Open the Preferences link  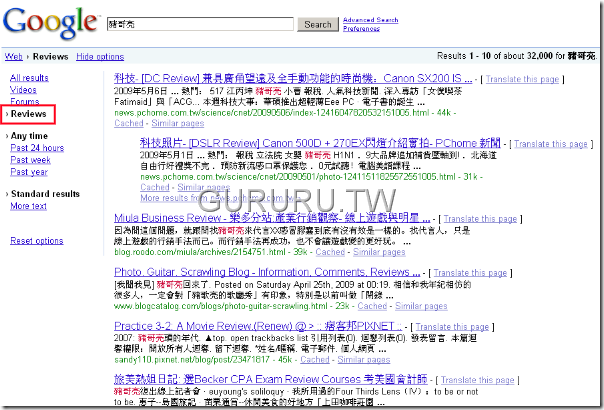361,29
